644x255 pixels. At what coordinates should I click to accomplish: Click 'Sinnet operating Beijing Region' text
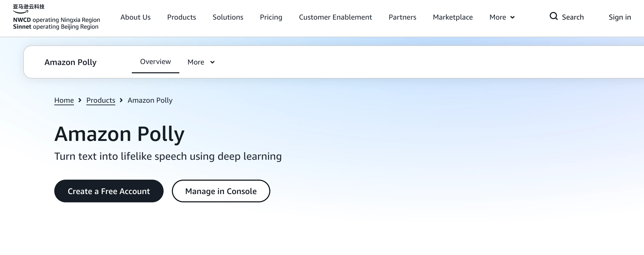56,27
